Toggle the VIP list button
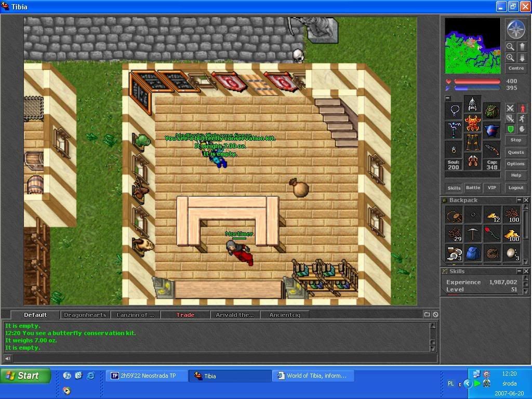 coord(491,188)
